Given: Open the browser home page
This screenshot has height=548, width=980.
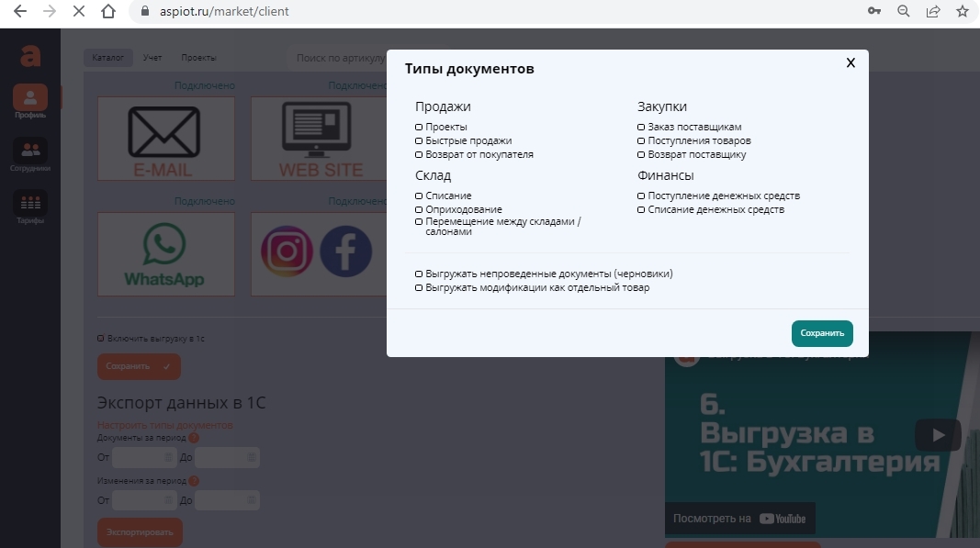Looking at the screenshot, I should (x=108, y=11).
